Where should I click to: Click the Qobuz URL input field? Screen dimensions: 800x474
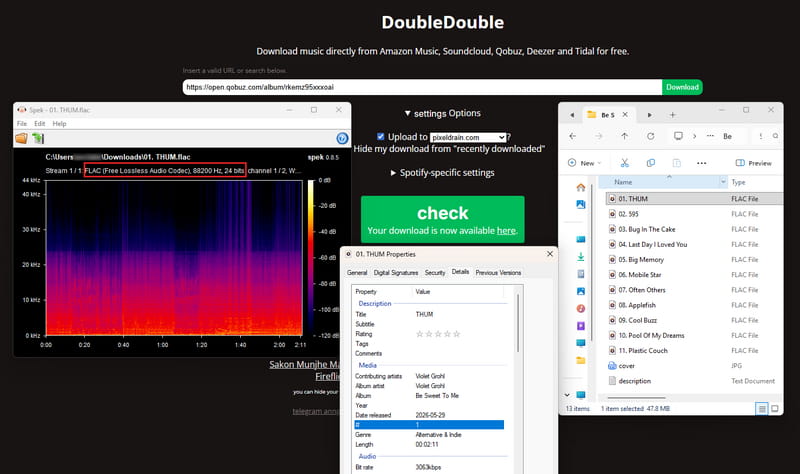pos(422,87)
